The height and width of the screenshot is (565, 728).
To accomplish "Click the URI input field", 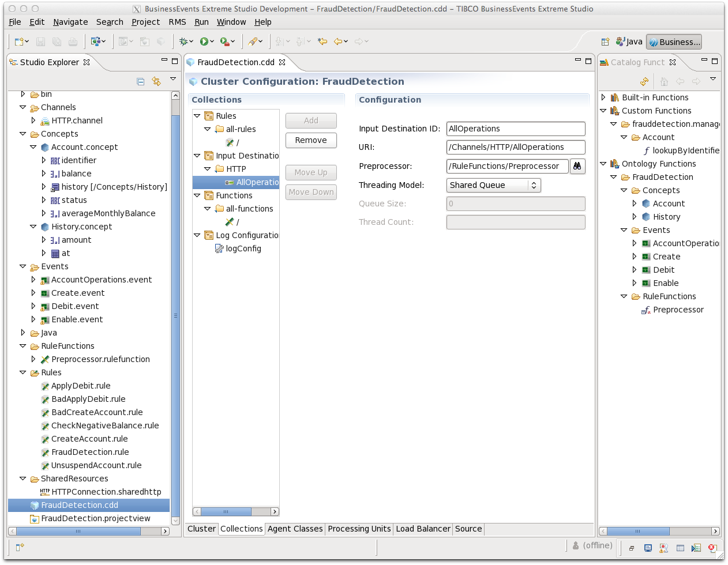I will click(x=516, y=147).
